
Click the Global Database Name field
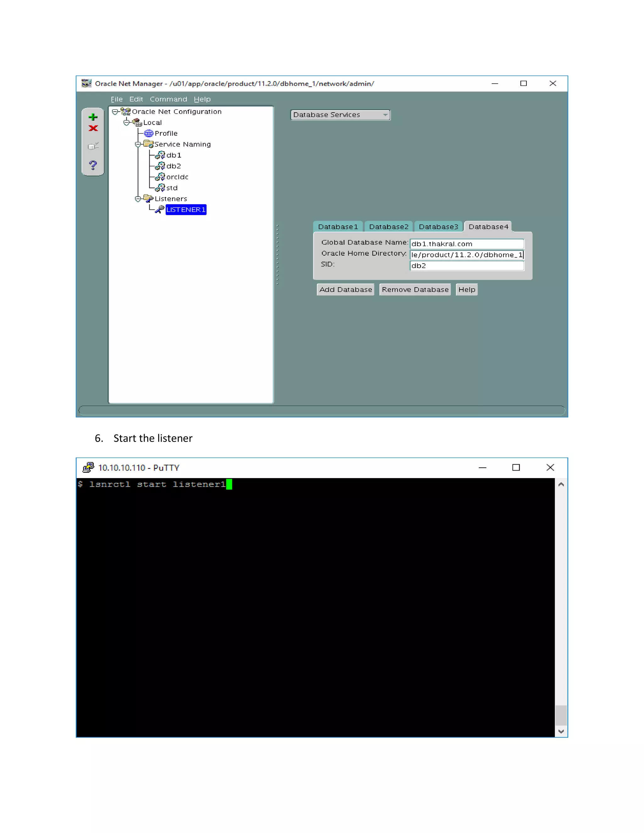click(x=466, y=244)
